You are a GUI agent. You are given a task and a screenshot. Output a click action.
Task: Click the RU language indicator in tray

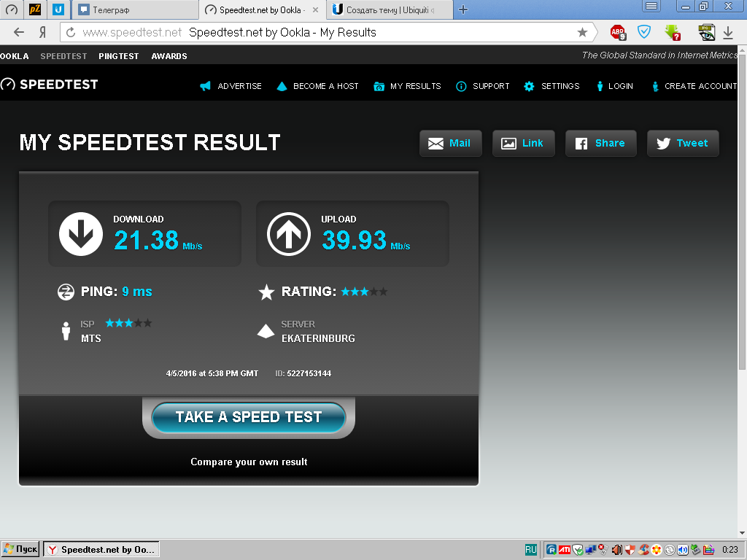click(531, 550)
